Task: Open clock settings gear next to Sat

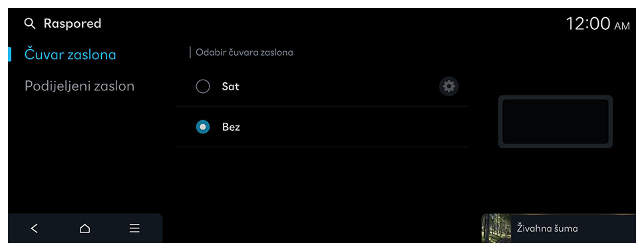Action: click(x=449, y=86)
